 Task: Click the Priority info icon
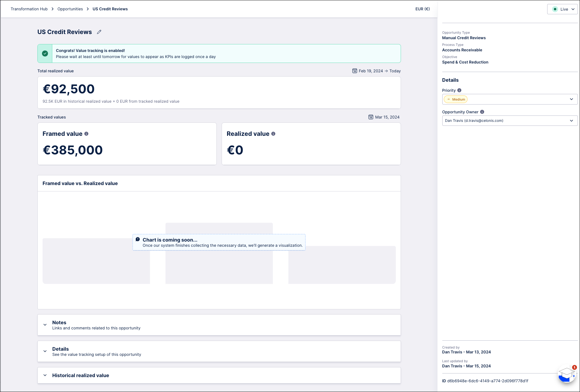click(459, 90)
